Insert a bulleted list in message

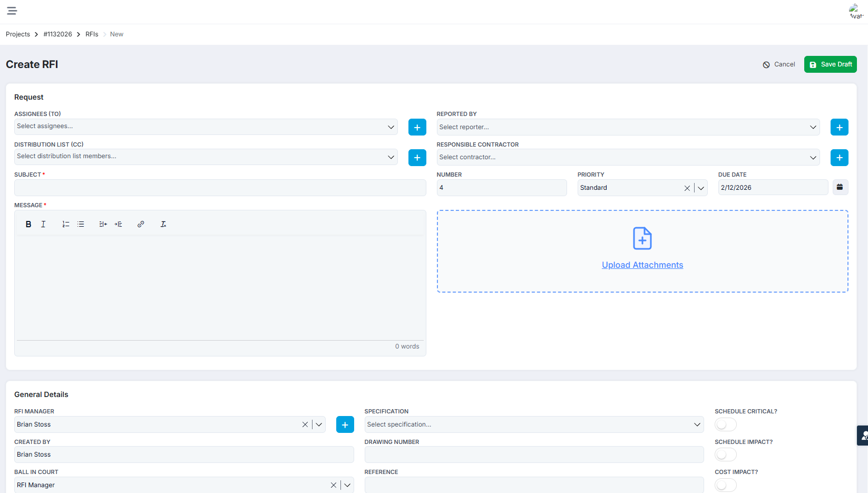81,224
